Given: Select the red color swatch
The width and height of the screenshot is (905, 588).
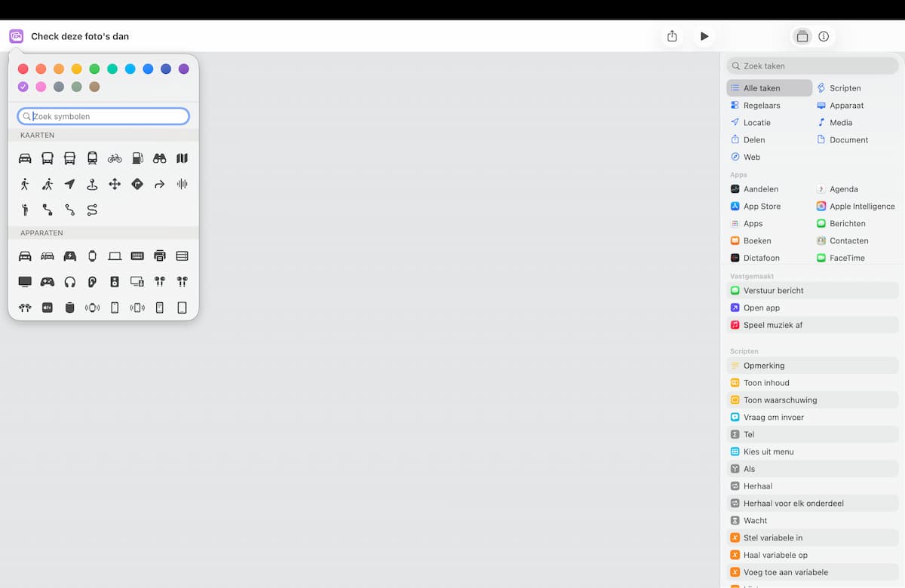Looking at the screenshot, I should click(x=23, y=69).
